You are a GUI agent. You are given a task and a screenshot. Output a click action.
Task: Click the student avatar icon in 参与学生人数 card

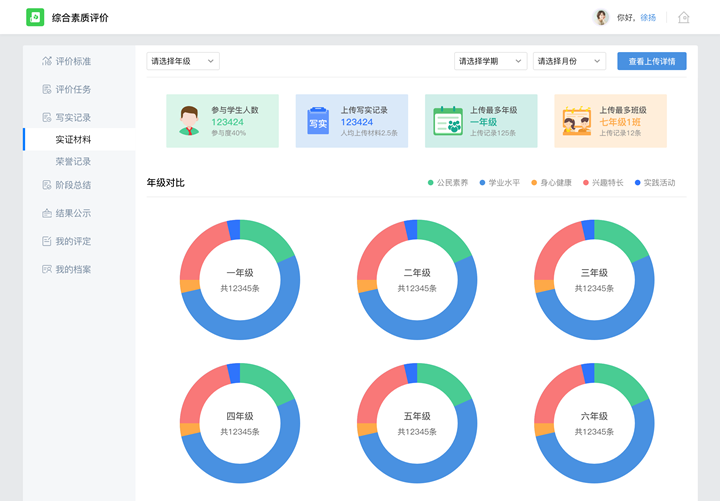coord(189,121)
